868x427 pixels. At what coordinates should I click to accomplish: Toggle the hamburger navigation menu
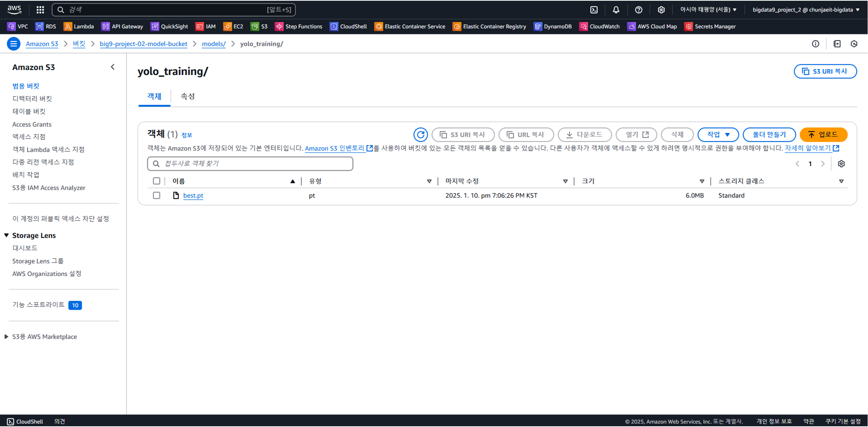pyautogui.click(x=14, y=44)
